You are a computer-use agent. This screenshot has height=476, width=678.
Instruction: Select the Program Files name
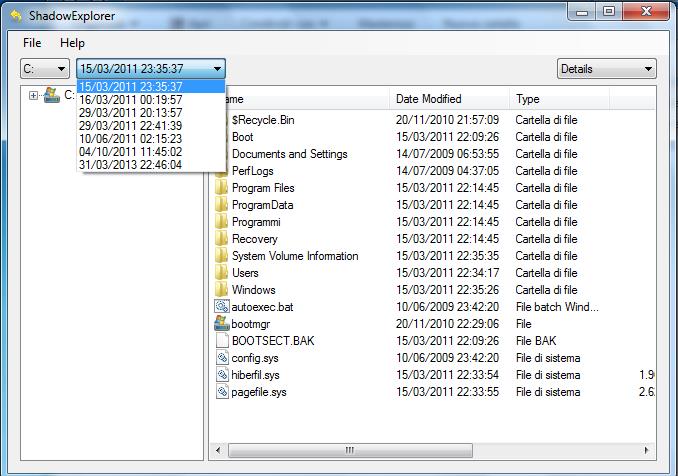[x=263, y=188]
